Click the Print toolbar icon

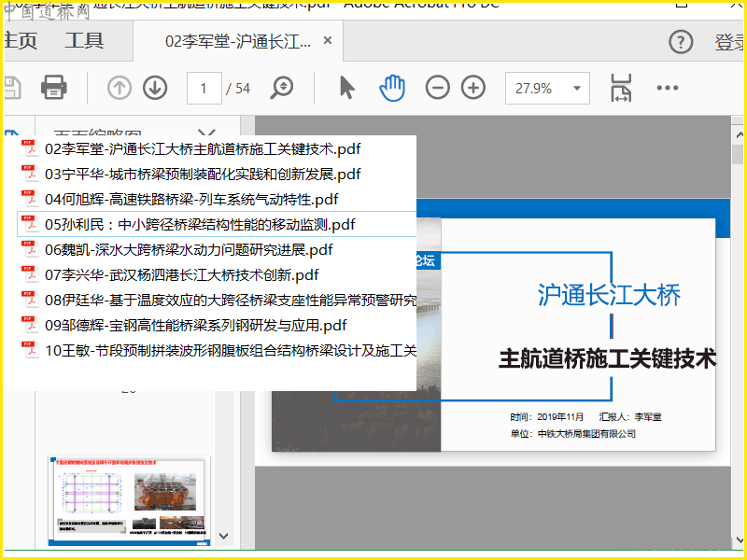54,88
